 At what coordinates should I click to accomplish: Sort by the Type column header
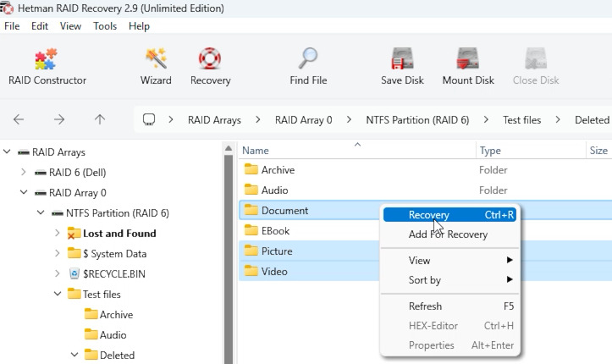[x=531, y=150]
